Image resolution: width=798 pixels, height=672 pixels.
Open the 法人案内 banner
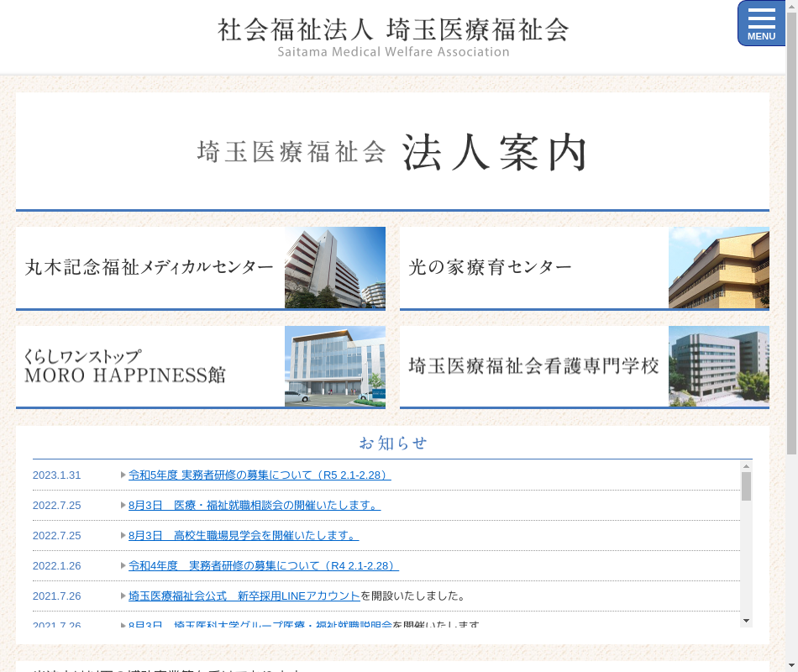tap(392, 152)
